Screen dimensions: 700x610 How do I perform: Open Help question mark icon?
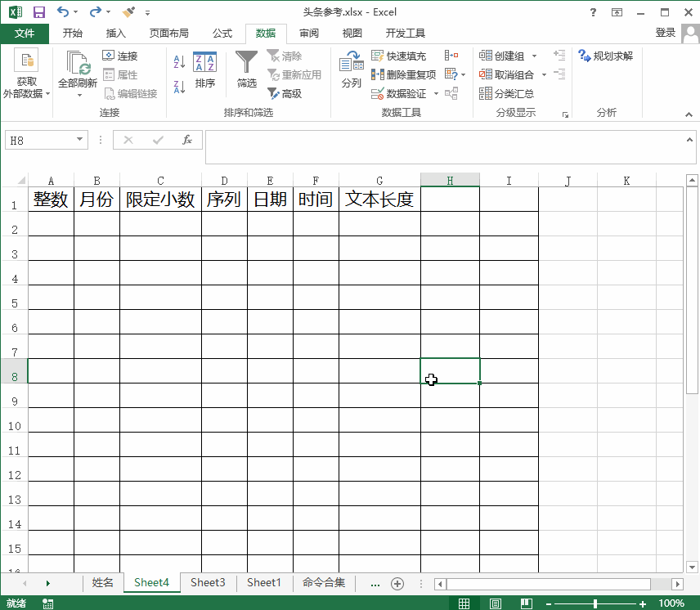point(593,12)
